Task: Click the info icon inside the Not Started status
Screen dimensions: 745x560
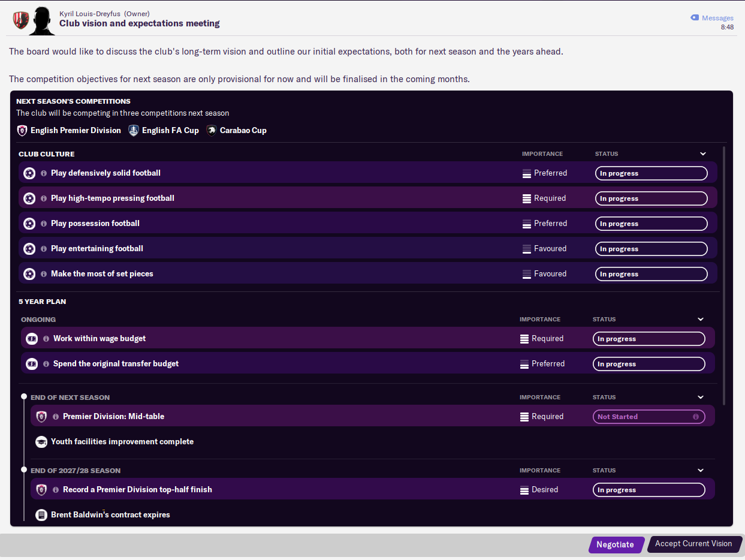Action: pyautogui.click(x=696, y=417)
